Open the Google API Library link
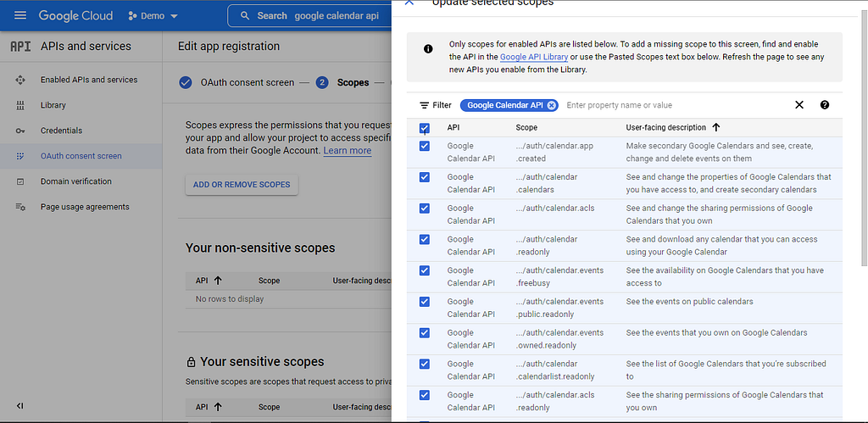 click(x=534, y=57)
